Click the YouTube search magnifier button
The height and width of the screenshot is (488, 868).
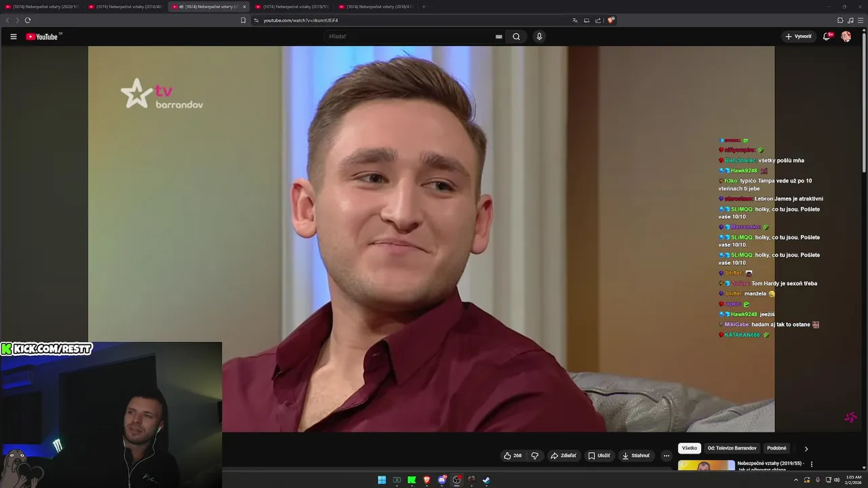[516, 37]
